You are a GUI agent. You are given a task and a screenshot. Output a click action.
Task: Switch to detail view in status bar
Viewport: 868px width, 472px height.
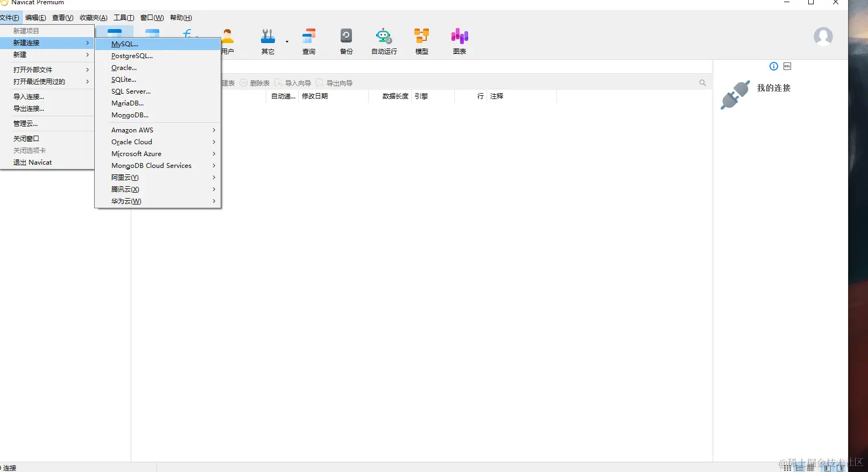(x=800, y=468)
